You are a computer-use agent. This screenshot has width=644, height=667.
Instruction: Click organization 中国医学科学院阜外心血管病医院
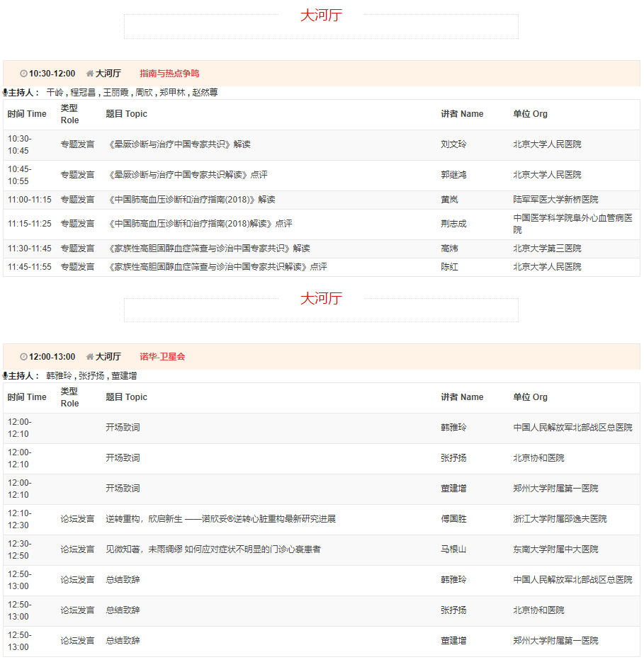[x=572, y=224]
